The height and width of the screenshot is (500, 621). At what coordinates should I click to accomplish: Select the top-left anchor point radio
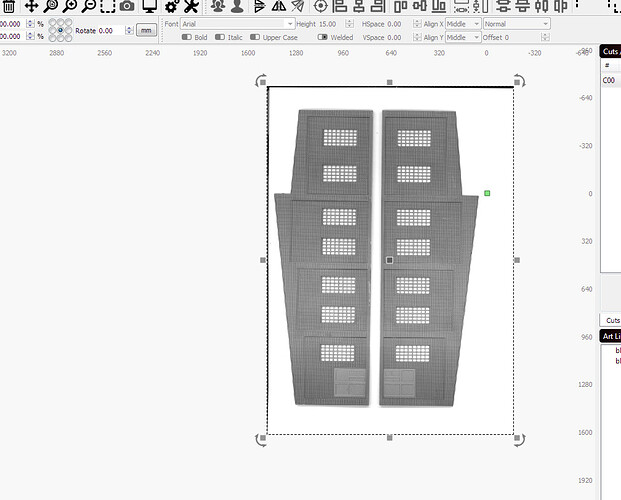pos(52,22)
